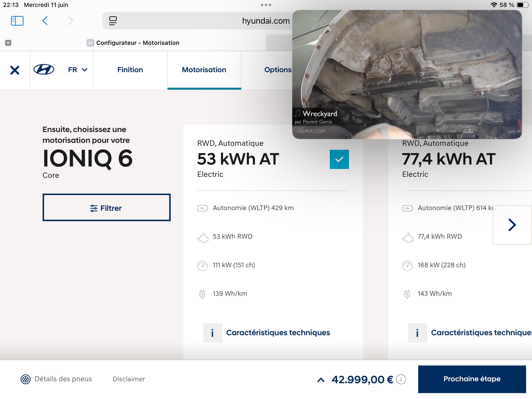Click the tire icon beside Détails des pneus

(26, 379)
